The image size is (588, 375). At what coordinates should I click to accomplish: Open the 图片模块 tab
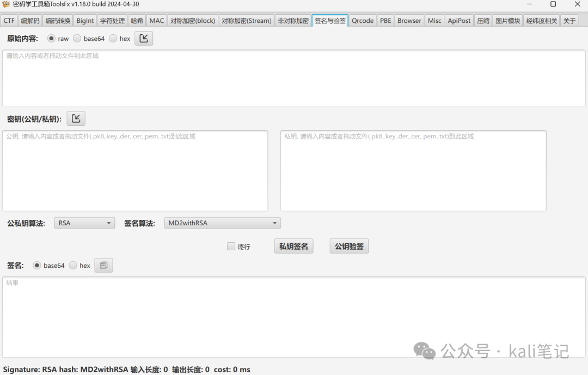507,20
